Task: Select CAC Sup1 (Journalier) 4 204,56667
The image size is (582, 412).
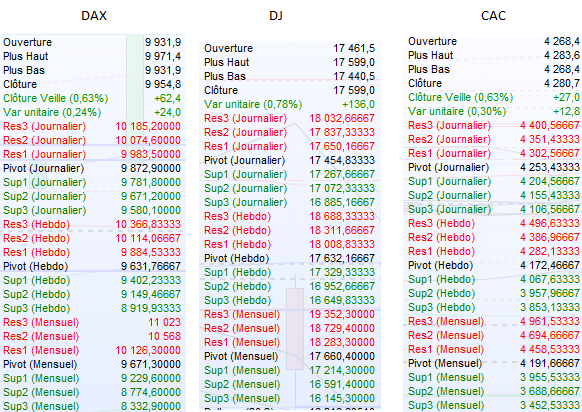Action: [494, 182]
